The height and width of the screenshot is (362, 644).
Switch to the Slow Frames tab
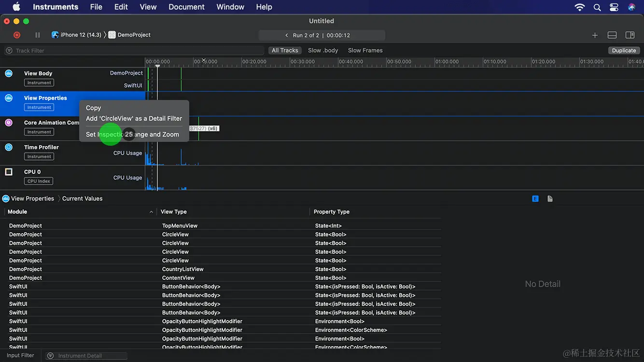pyautogui.click(x=365, y=50)
